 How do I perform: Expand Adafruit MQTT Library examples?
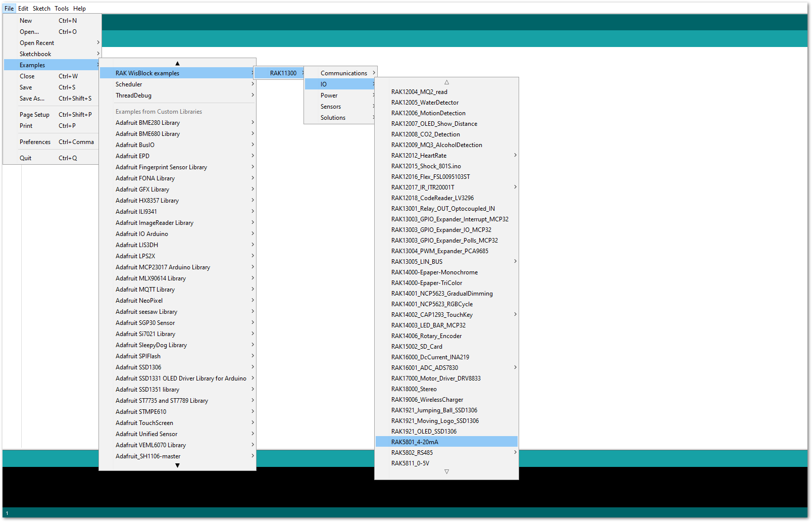point(178,290)
